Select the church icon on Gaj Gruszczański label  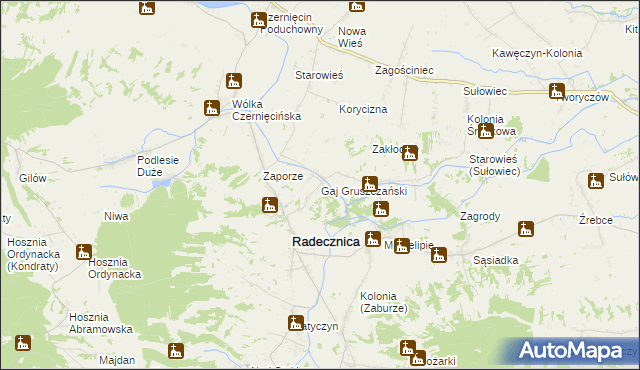370,184
